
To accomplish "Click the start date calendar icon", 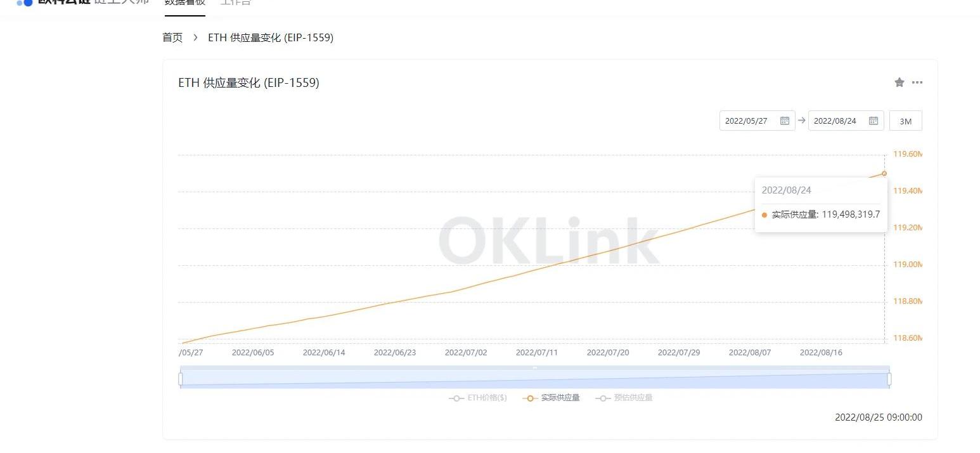I will click(x=784, y=121).
